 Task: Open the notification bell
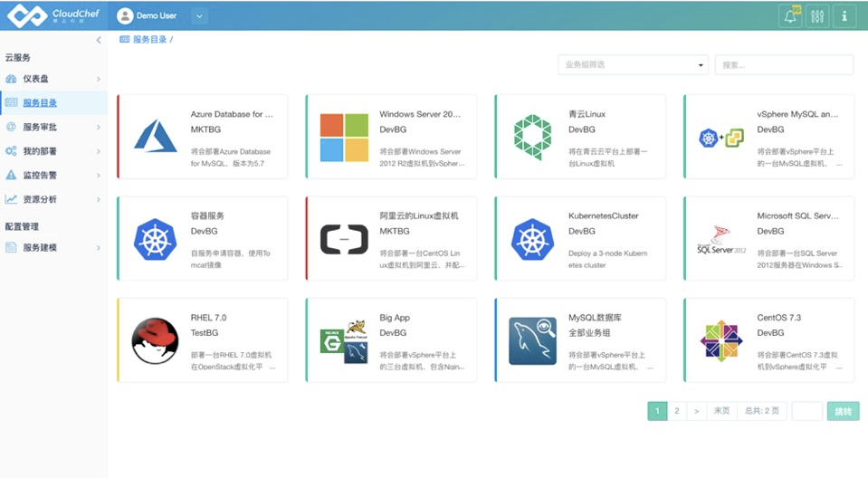click(x=790, y=16)
